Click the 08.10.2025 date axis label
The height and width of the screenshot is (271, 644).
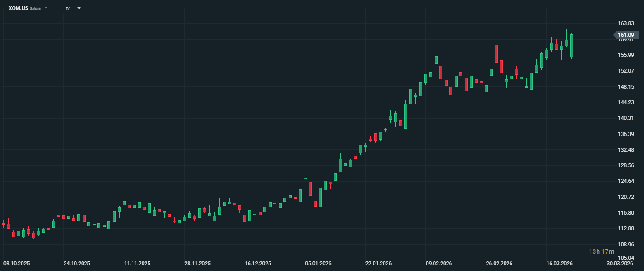tap(17, 264)
